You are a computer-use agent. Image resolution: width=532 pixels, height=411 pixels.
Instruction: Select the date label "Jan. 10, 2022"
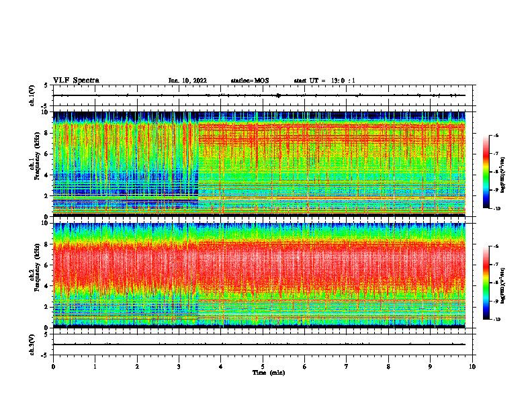(x=187, y=81)
